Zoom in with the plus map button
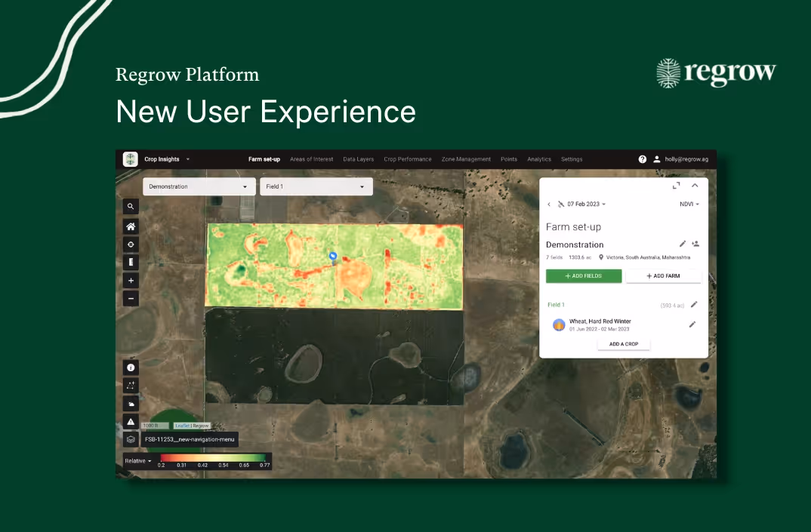This screenshot has height=532, width=811. click(x=131, y=280)
